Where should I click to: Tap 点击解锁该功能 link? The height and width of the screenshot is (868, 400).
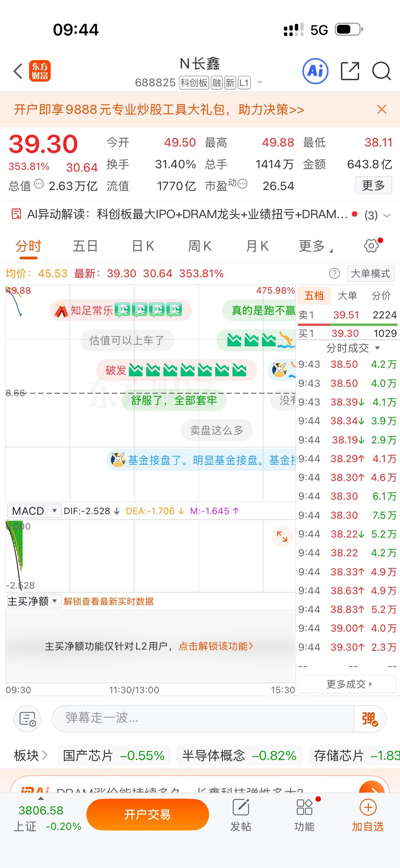coord(216,646)
